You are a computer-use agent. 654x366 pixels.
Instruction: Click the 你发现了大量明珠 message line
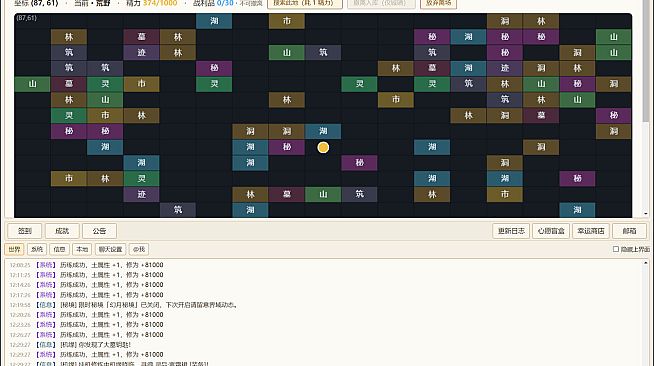coord(70,344)
